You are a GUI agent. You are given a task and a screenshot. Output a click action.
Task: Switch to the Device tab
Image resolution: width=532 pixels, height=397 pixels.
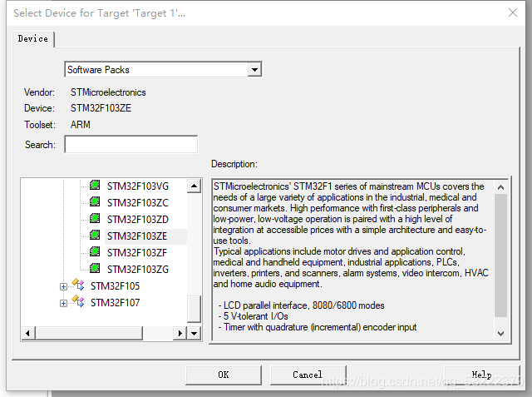[x=33, y=39]
